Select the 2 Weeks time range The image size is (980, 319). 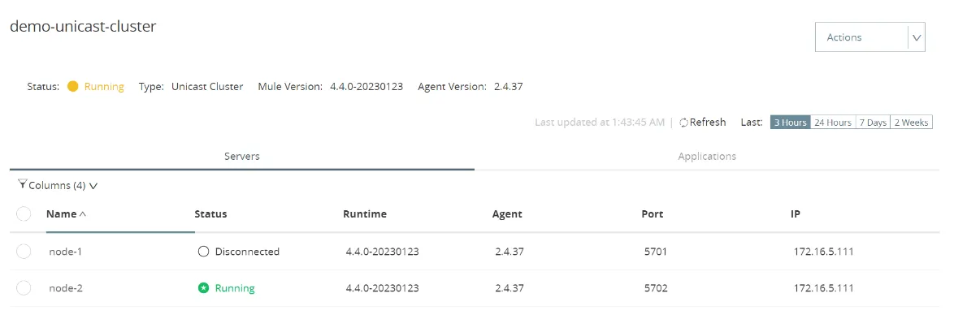point(912,123)
